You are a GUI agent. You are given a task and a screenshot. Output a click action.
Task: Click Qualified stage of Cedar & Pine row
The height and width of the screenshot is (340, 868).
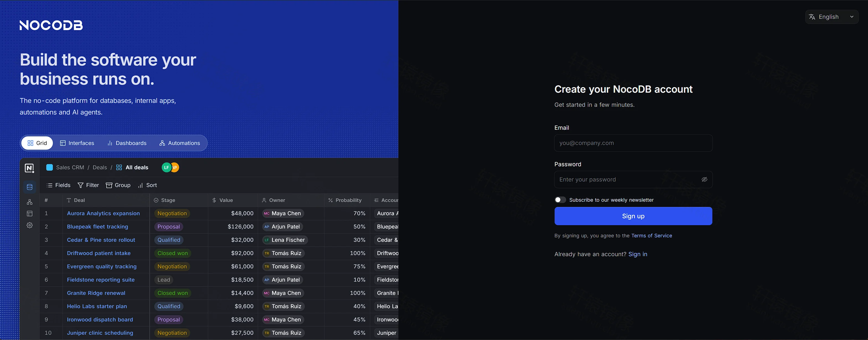pyautogui.click(x=169, y=240)
